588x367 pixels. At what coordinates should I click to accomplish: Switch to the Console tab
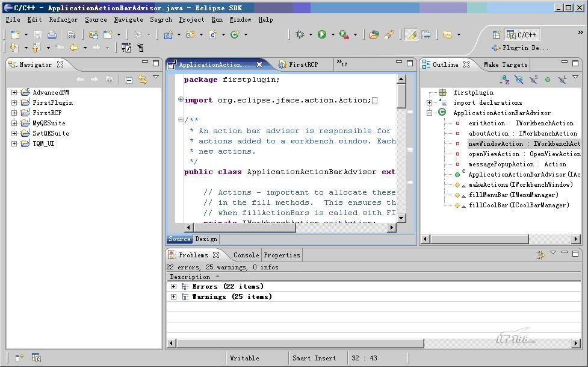(x=246, y=255)
